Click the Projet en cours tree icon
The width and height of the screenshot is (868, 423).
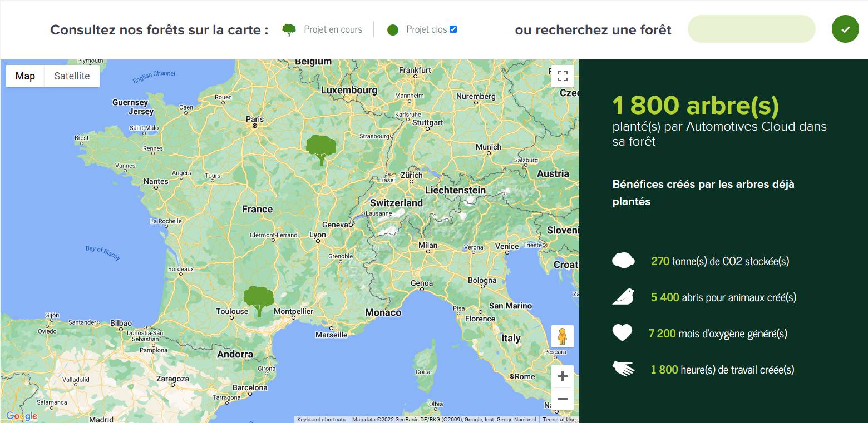(x=289, y=30)
